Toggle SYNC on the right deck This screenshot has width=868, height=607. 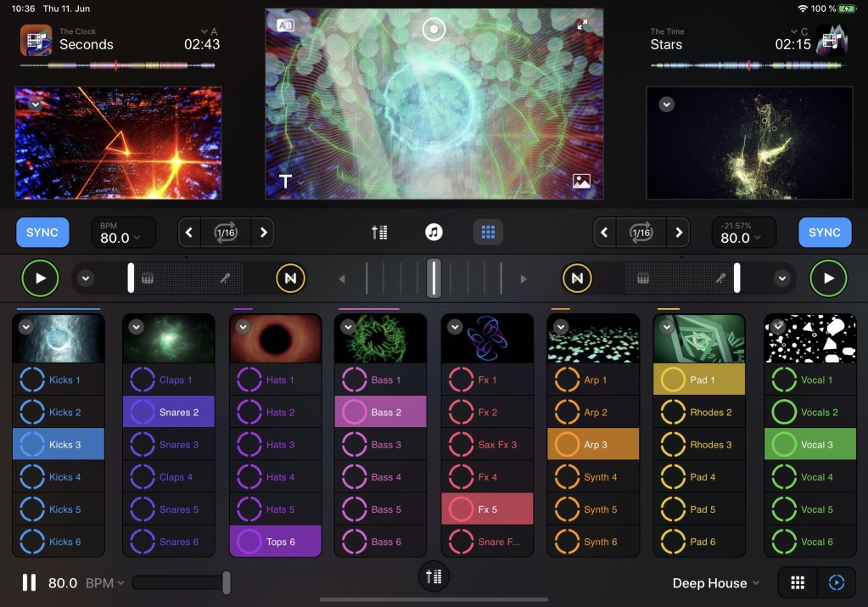[824, 232]
